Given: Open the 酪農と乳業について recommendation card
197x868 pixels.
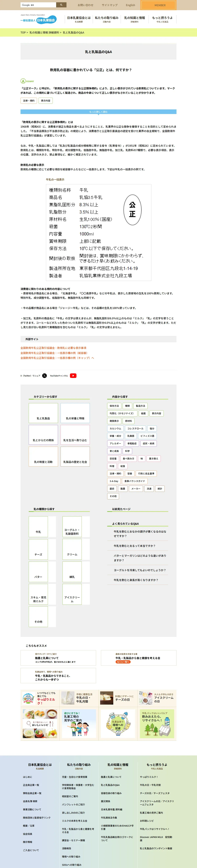Looking at the screenshot, I should point(58,658).
